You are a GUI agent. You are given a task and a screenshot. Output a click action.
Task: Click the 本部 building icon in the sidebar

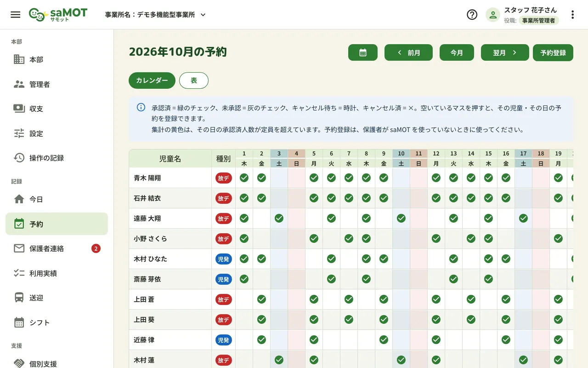point(19,59)
